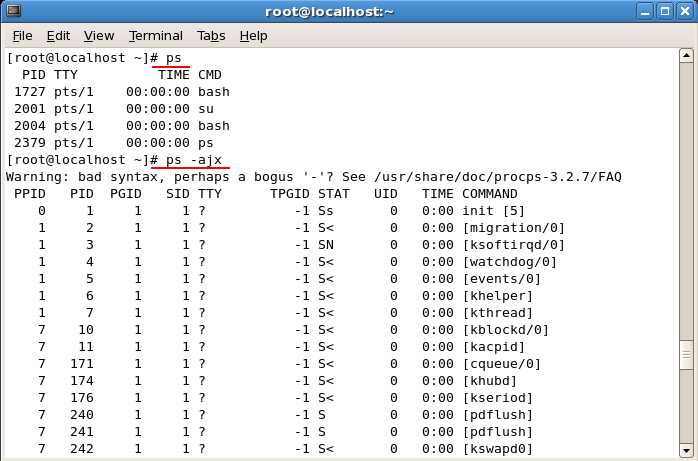Image resolution: width=698 pixels, height=461 pixels.
Task: Close the root@localhost terminal window
Action: (x=686, y=11)
